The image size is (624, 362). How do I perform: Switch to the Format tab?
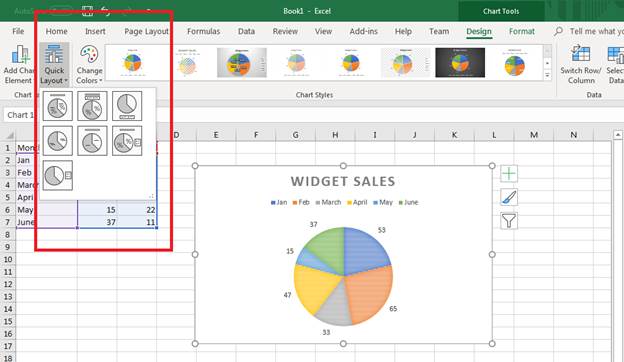coord(522,31)
